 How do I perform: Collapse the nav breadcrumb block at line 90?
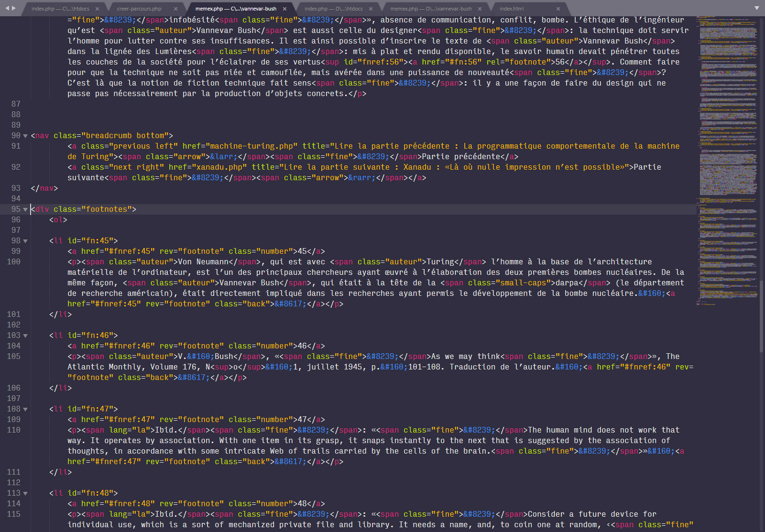click(25, 136)
